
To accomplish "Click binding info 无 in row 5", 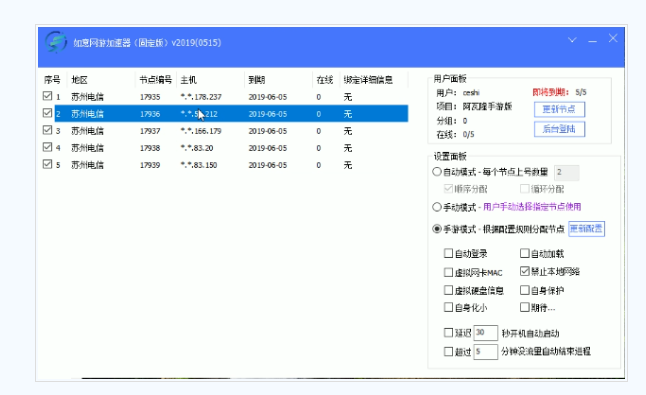I will pyautogui.click(x=348, y=165).
